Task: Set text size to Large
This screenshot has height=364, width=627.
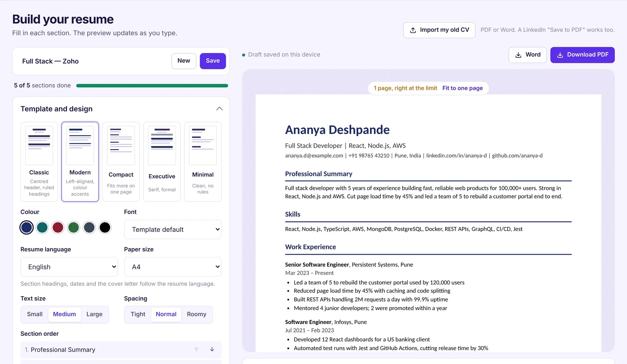Action: pos(94,314)
